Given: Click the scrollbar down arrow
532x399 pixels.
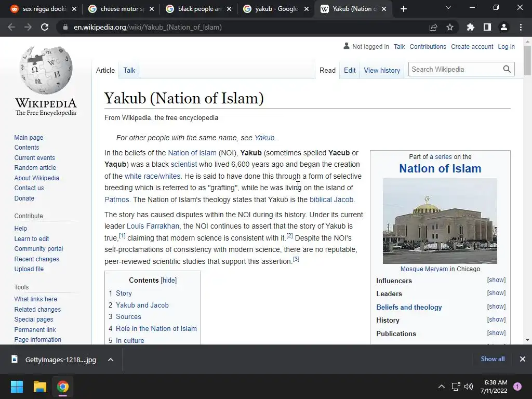Looking at the screenshot, I should tap(527, 340).
